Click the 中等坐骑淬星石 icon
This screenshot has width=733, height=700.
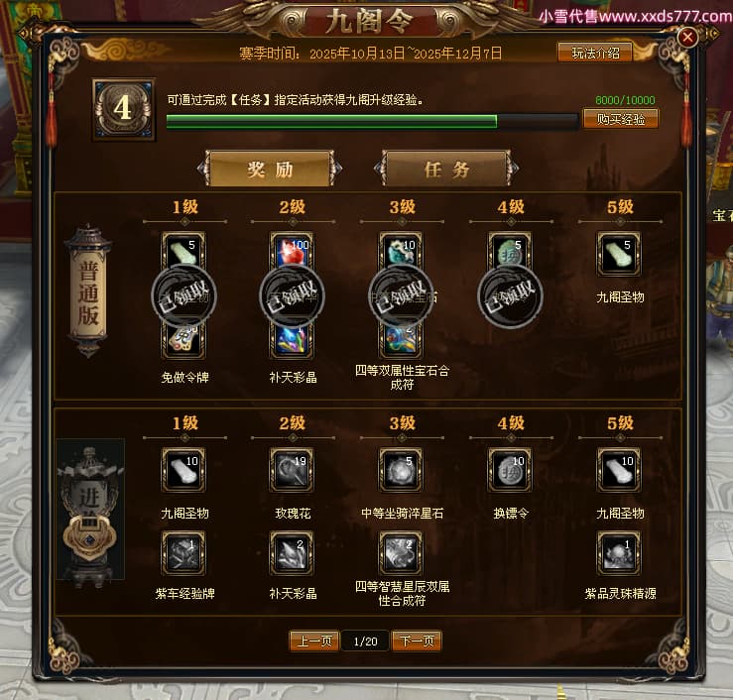401,470
